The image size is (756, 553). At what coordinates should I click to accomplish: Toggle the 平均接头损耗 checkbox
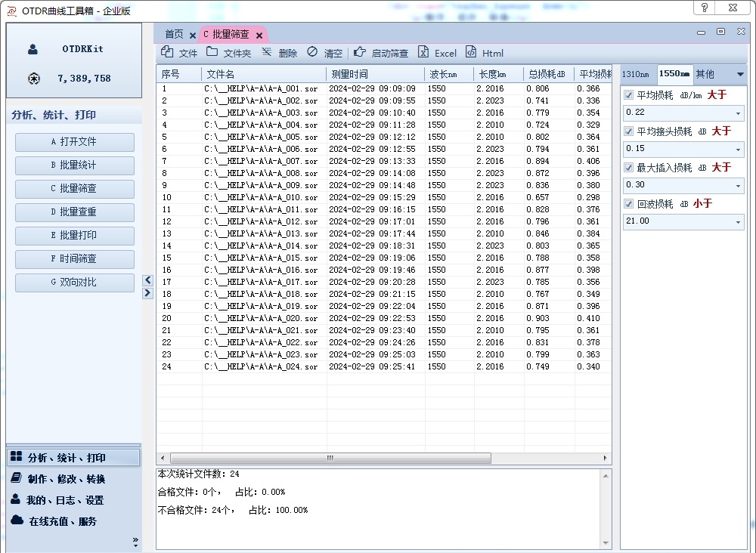tap(629, 131)
